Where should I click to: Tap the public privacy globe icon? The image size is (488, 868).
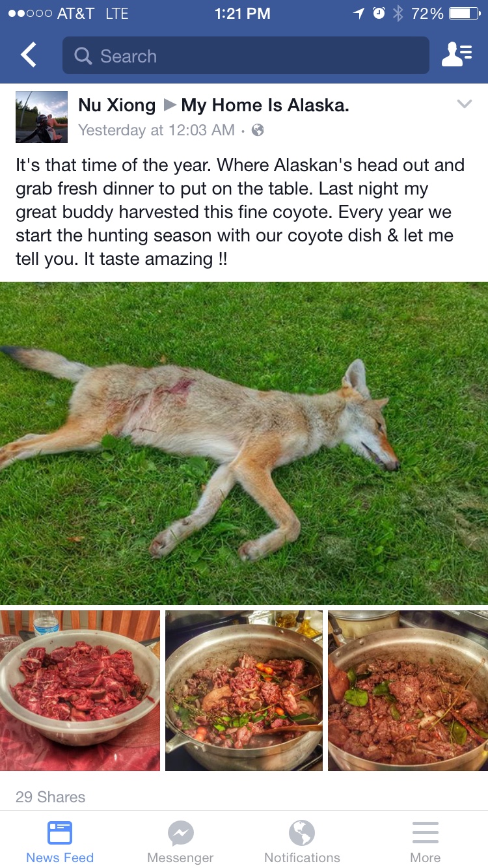(x=258, y=130)
